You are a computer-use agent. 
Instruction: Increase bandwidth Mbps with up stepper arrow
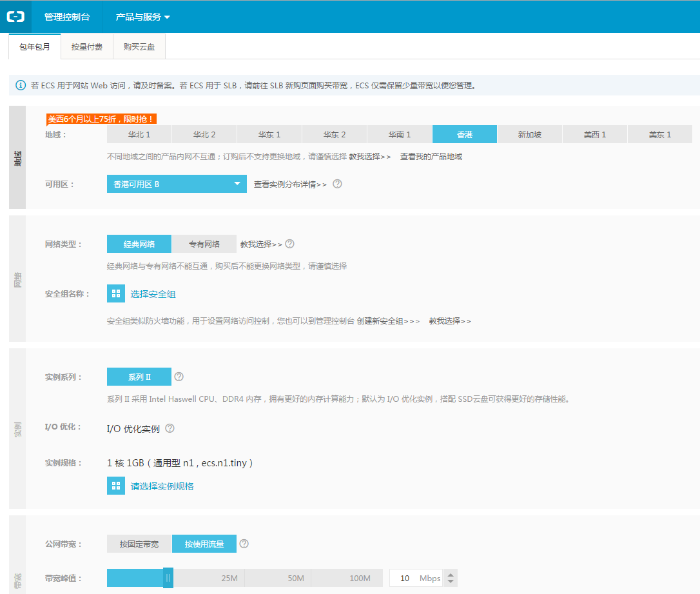pos(451,575)
